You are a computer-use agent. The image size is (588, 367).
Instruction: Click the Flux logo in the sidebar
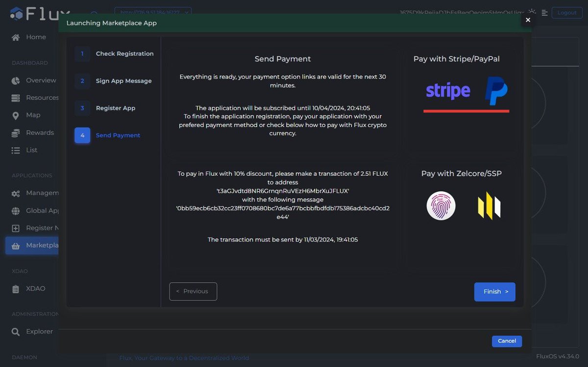pos(39,13)
